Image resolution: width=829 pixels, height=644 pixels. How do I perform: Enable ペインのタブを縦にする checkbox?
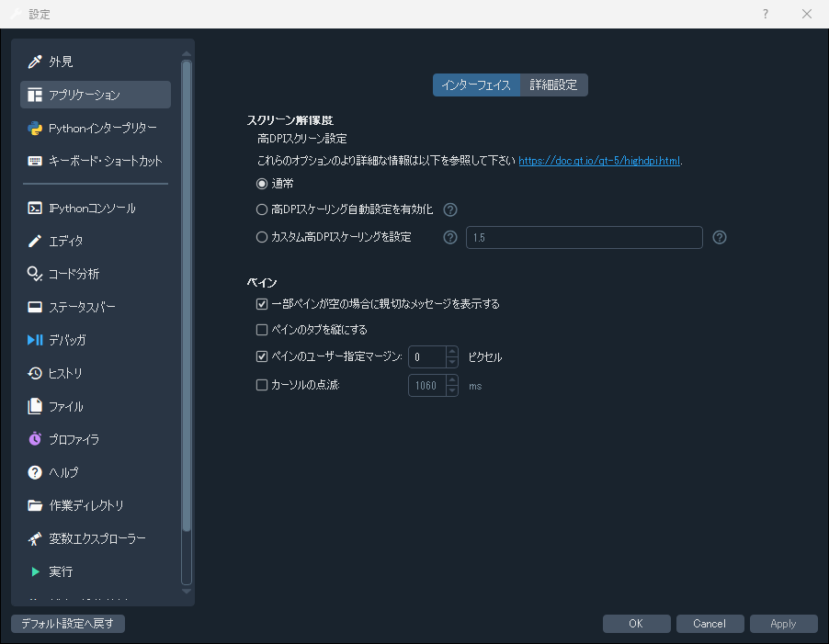[x=262, y=330]
